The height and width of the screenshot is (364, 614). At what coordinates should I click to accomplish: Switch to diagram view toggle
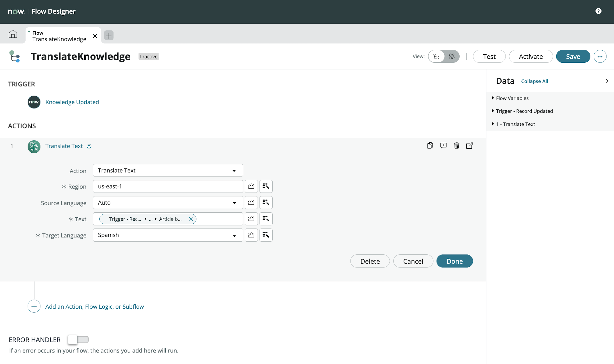point(452,56)
